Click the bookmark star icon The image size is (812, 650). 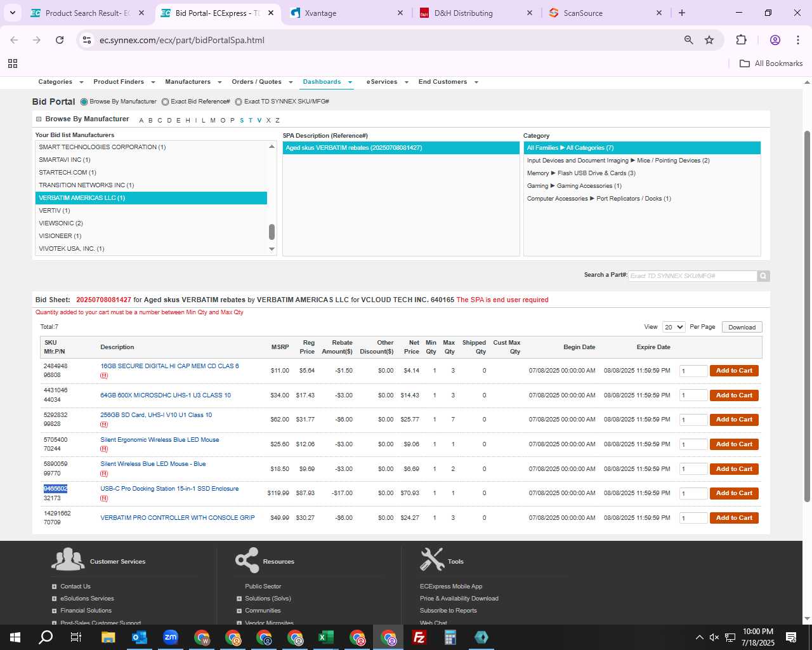(x=709, y=40)
